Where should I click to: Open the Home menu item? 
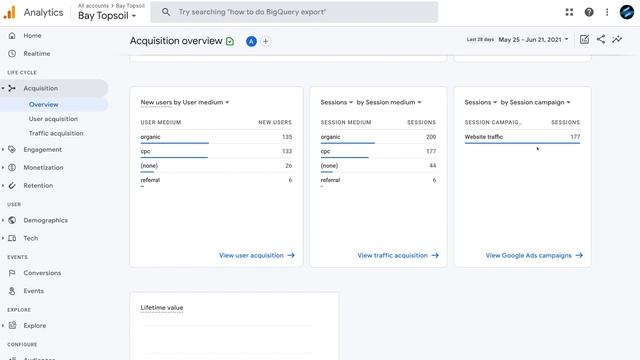click(x=32, y=36)
